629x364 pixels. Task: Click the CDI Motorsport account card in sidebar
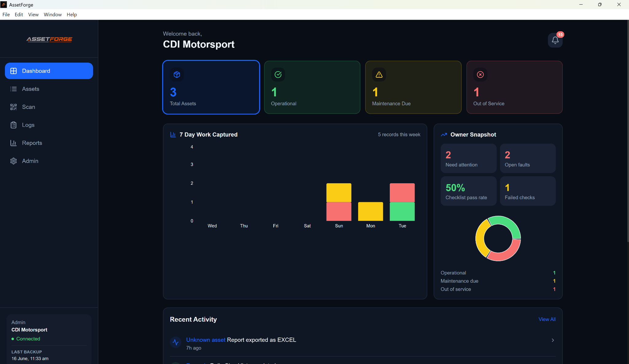click(49, 339)
